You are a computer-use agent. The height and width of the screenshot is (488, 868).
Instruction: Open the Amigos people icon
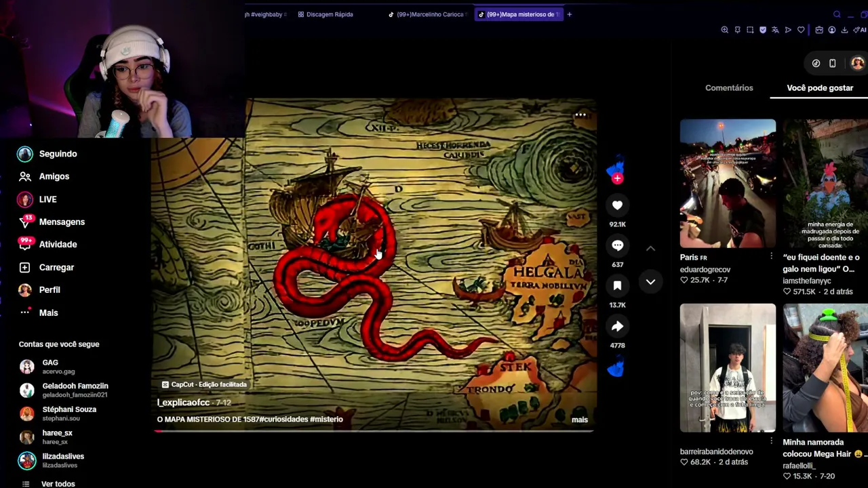pos(25,176)
